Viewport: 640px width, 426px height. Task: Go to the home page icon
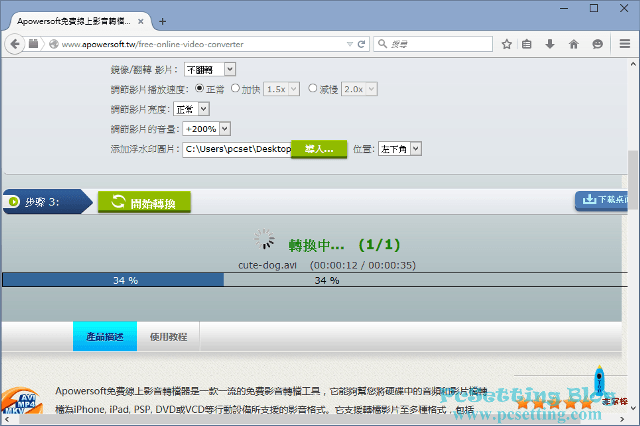(573, 44)
